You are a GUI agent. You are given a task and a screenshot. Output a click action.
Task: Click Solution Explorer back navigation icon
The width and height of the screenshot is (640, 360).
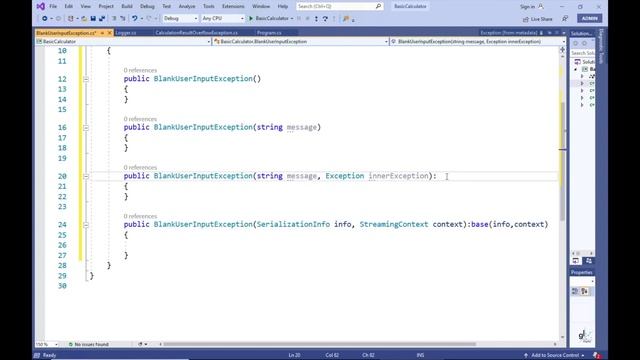[576, 43]
